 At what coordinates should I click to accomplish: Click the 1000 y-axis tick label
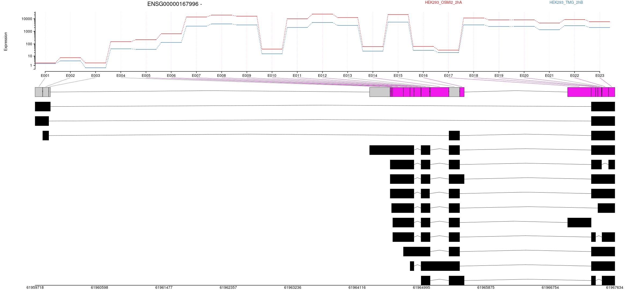[28, 32]
